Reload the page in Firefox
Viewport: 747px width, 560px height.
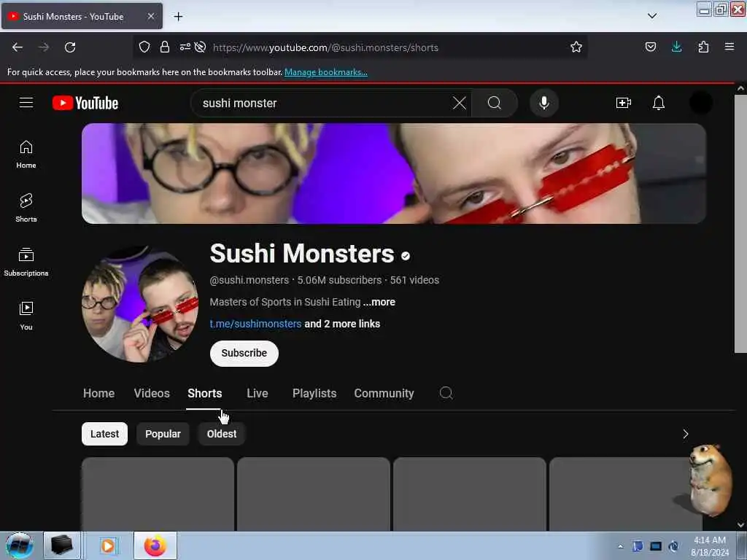70,47
